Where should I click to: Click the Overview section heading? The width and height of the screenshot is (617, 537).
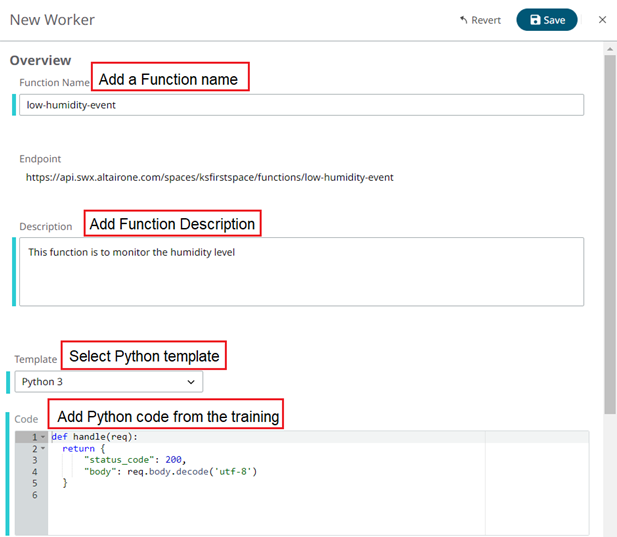click(x=40, y=61)
